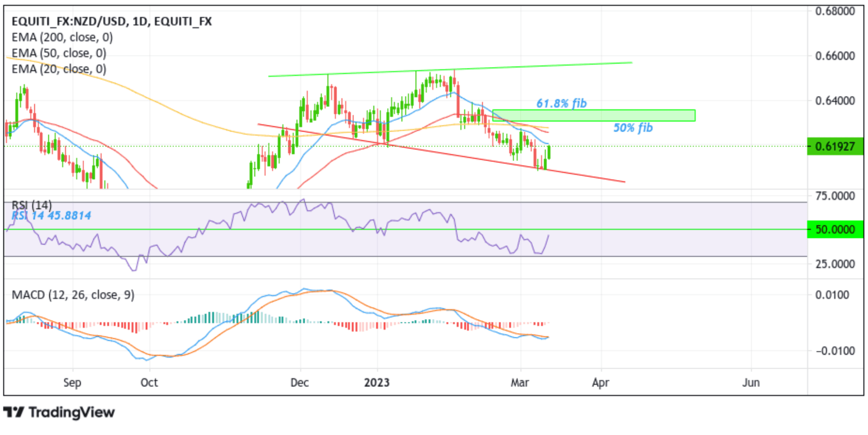Image resolution: width=868 pixels, height=435 pixels.
Task: Click the MACD (12, 26, close, 9) label
Action: click(x=73, y=295)
